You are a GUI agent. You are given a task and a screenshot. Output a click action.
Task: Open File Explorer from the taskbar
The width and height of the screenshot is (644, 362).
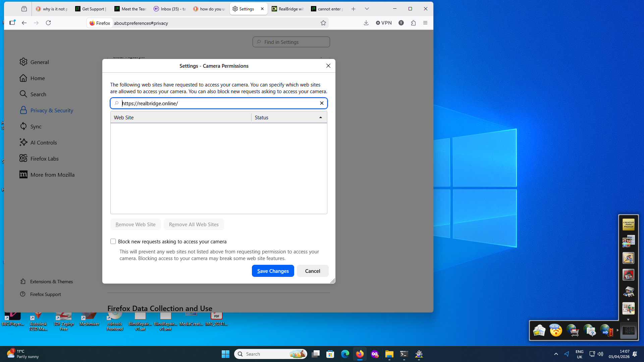click(389, 354)
